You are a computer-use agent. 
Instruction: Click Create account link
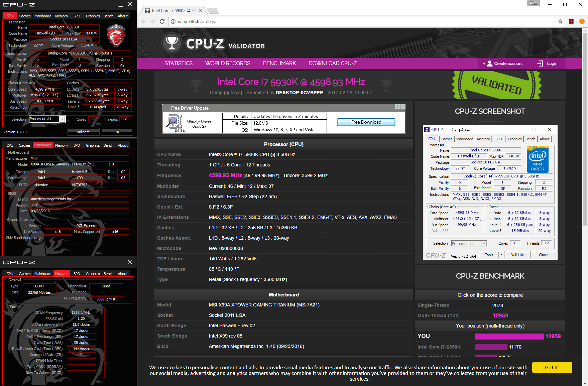[508, 63]
